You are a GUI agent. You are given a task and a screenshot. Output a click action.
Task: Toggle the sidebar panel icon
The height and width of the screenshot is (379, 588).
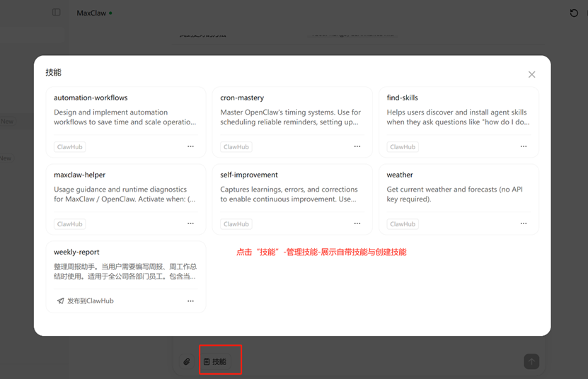(57, 13)
